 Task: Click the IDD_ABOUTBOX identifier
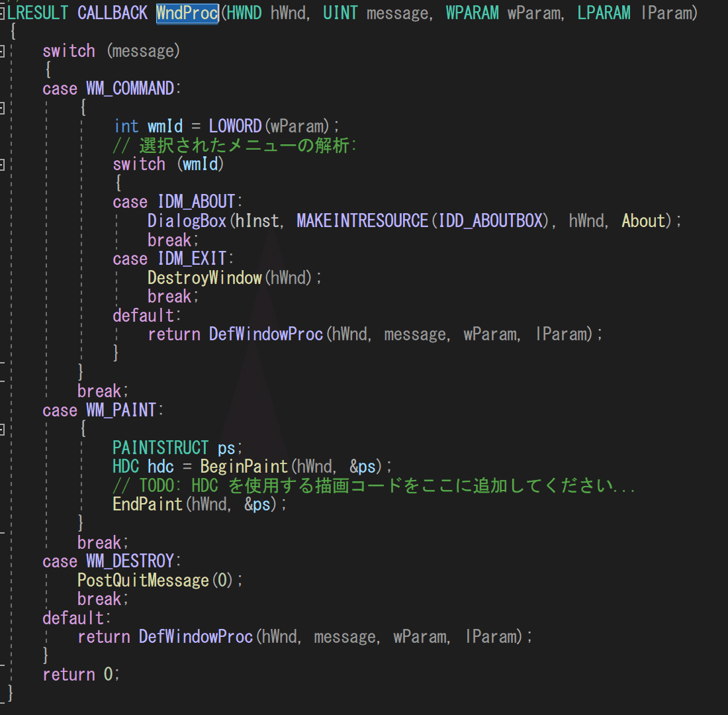pyautogui.click(x=490, y=220)
